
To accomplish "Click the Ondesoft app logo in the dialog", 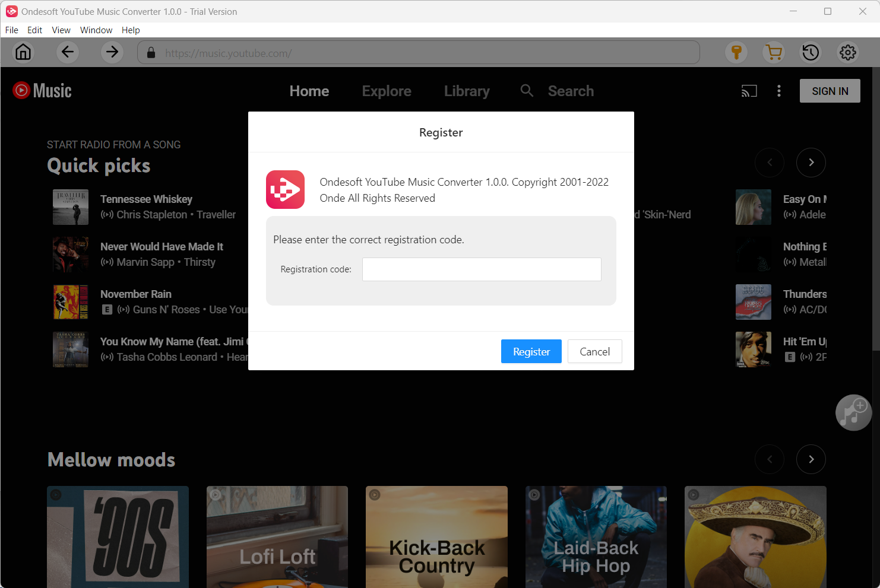I will (x=285, y=189).
